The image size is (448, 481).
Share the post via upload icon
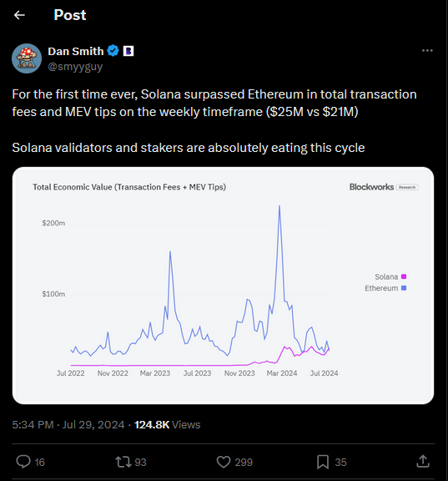[x=423, y=461]
